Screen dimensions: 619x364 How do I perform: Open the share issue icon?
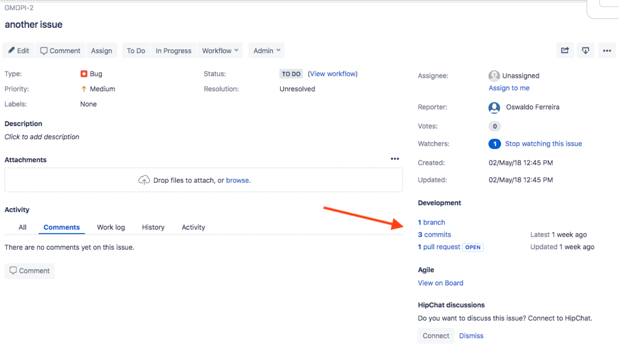point(565,50)
